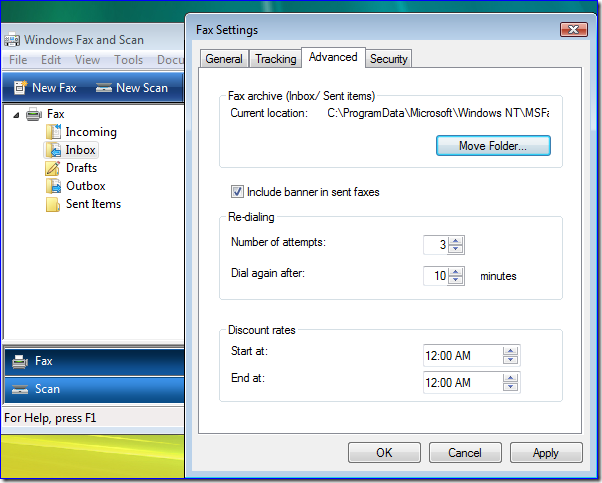
Task: Click the Fax icon in the bottom pane
Action: click(x=20, y=361)
